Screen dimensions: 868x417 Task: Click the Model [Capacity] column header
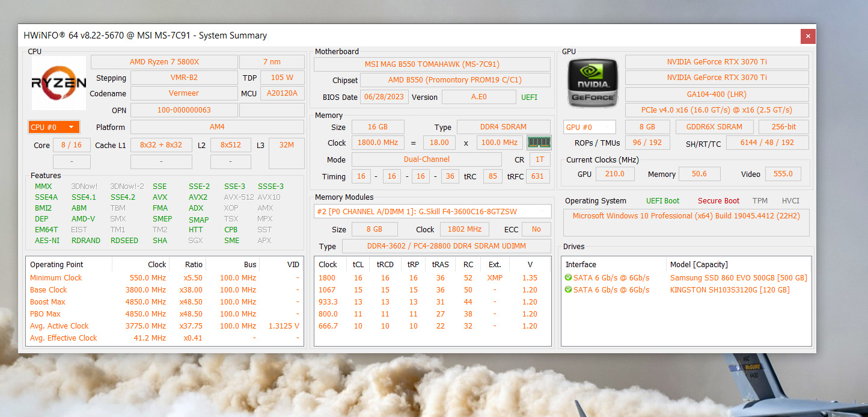click(698, 265)
